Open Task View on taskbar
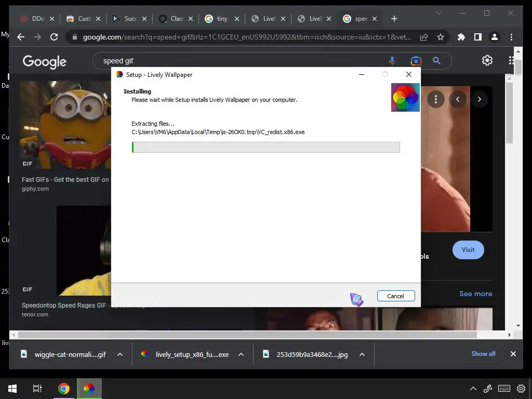 [37, 389]
